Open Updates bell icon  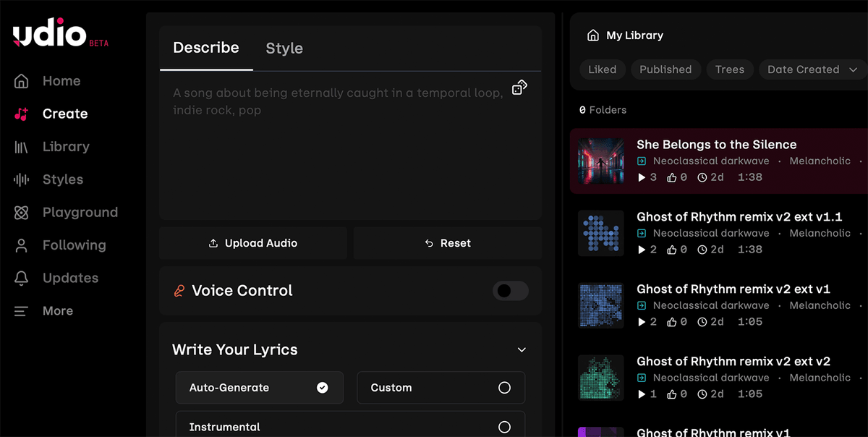(x=22, y=278)
